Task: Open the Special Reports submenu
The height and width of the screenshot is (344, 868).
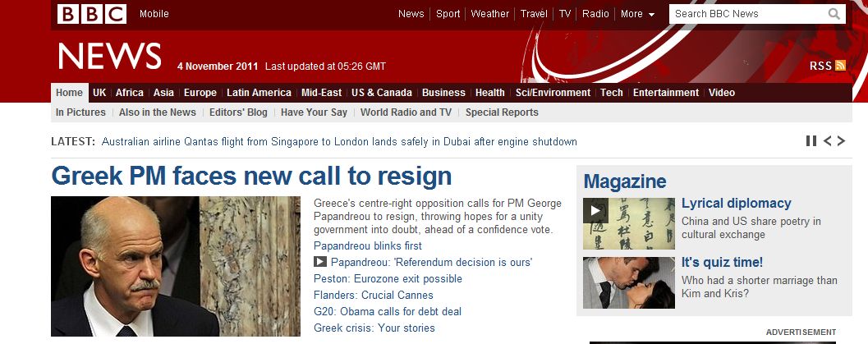Action: [x=502, y=112]
